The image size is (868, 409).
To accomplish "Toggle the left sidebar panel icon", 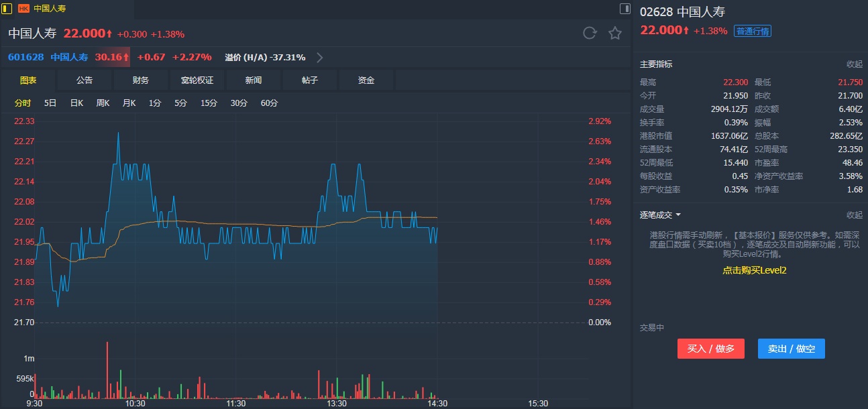I will tap(7, 9).
